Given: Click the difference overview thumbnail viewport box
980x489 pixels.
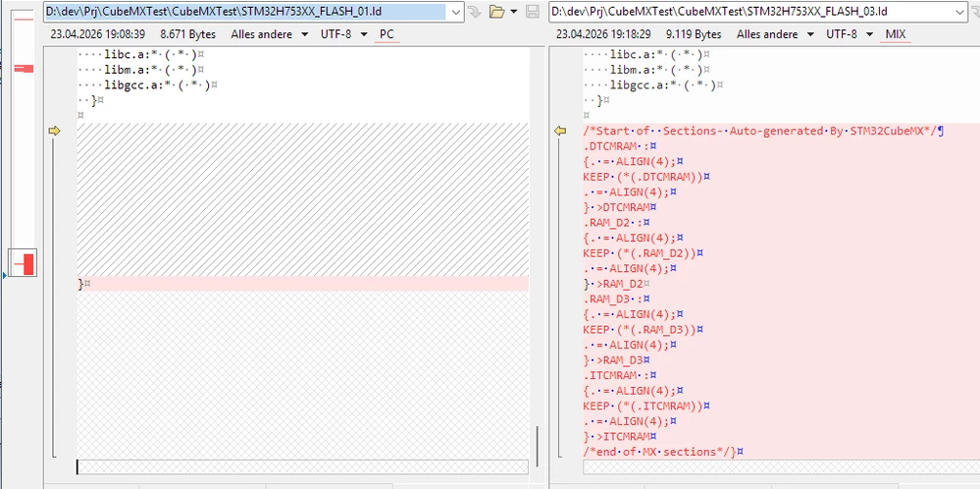Looking at the screenshot, I should pyautogui.click(x=23, y=262).
